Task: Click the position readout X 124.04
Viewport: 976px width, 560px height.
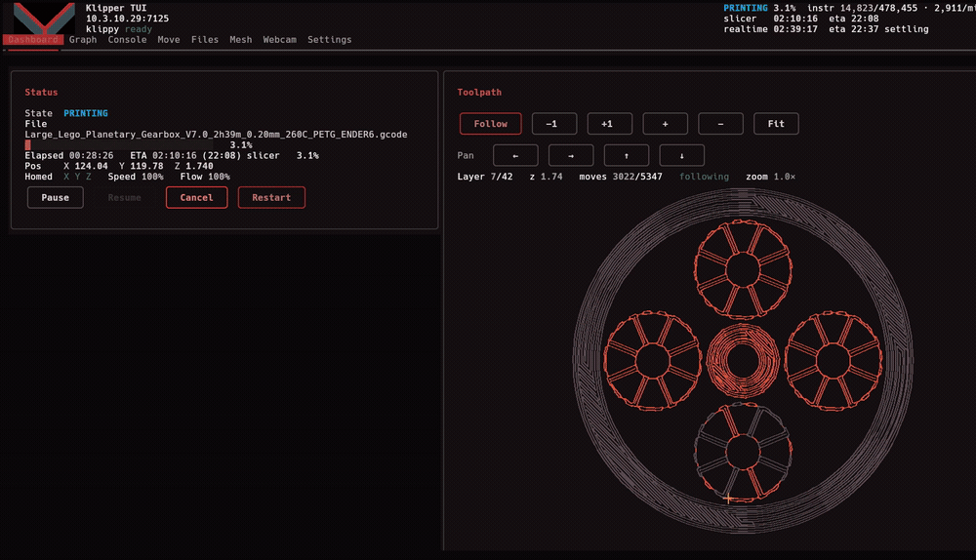Action: (x=85, y=166)
